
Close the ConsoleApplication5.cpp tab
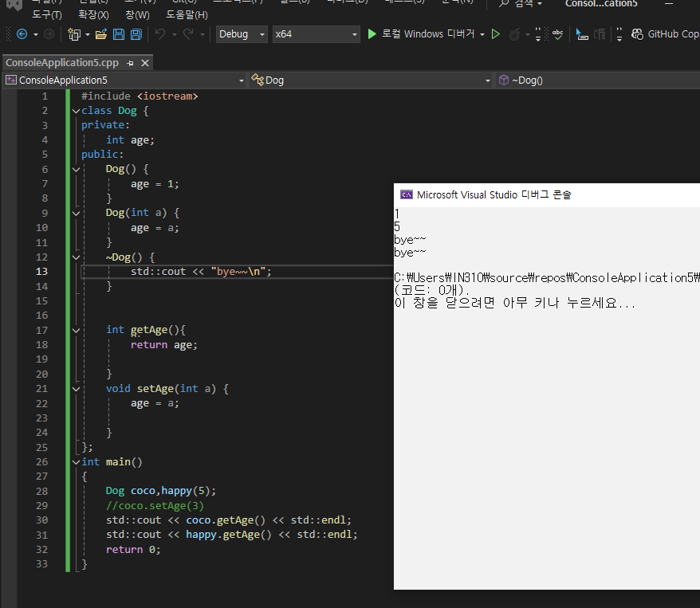(145, 63)
